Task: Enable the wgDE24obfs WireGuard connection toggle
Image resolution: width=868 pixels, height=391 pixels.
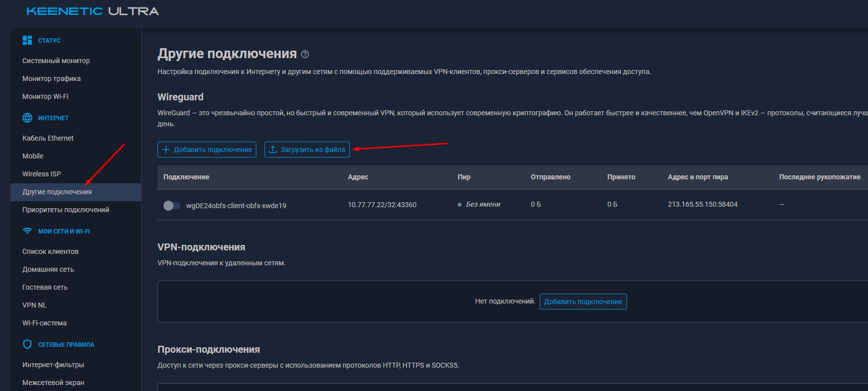Action: pos(171,206)
